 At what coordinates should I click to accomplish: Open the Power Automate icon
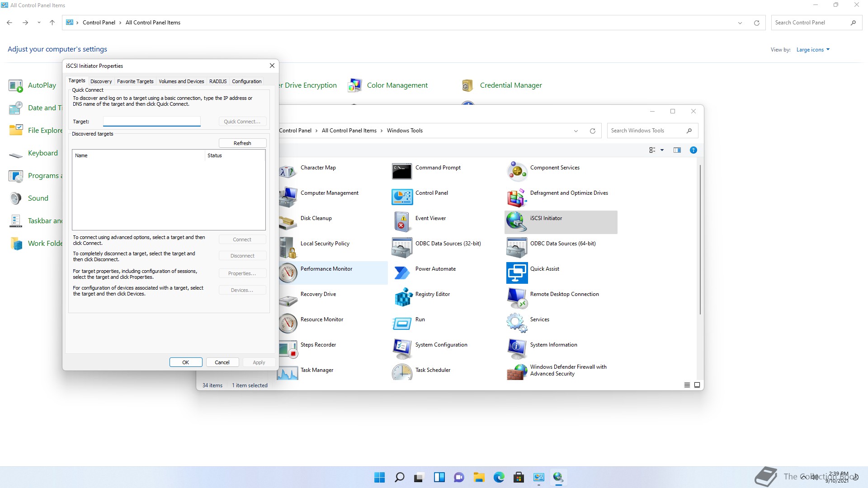tap(402, 273)
